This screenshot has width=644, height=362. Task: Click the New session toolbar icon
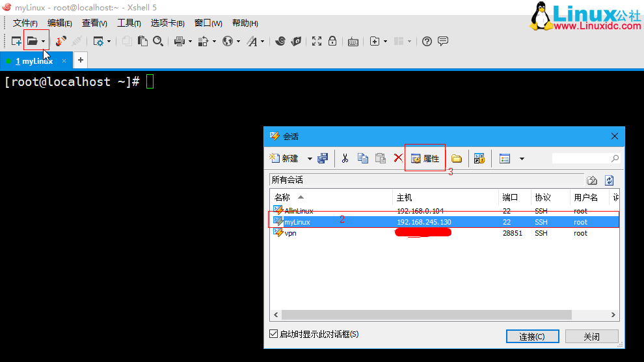pos(16,41)
